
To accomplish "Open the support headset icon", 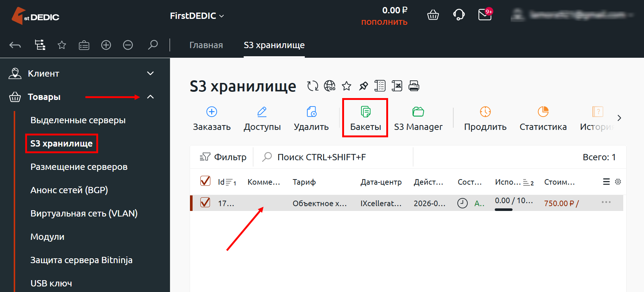I will pyautogui.click(x=459, y=15).
